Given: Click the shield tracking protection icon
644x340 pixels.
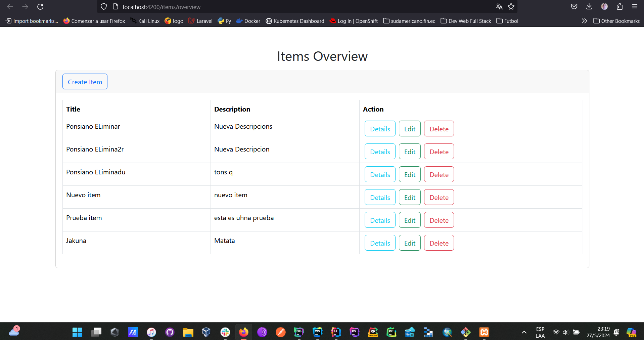Looking at the screenshot, I should 104,7.
